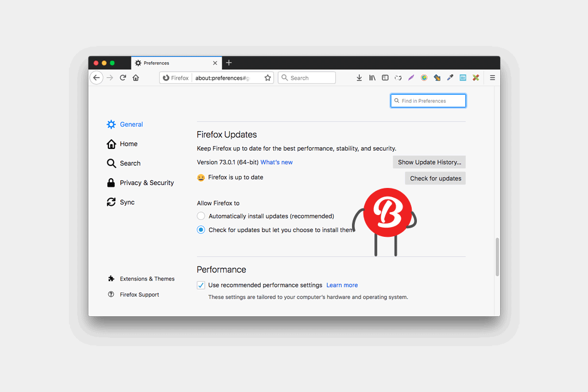Click Show Update History button
The height and width of the screenshot is (392, 588).
(x=429, y=162)
